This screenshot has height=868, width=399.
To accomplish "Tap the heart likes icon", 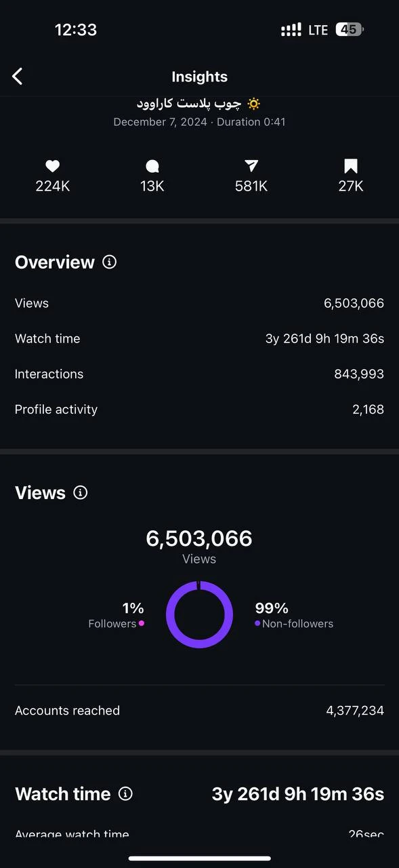I will (x=53, y=166).
